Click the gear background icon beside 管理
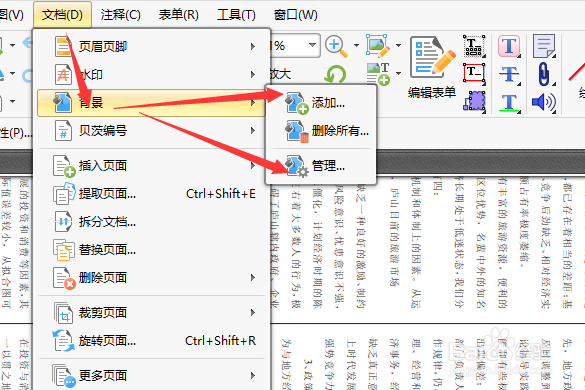585x390 pixels. pyautogui.click(x=297, y=166)
